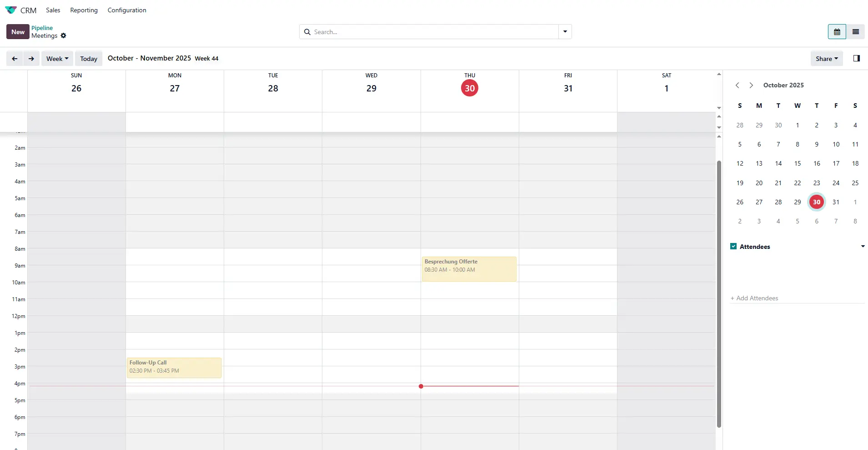Collapse the Attendees section arrow
The image size is (868, 450).
point(863,246)
